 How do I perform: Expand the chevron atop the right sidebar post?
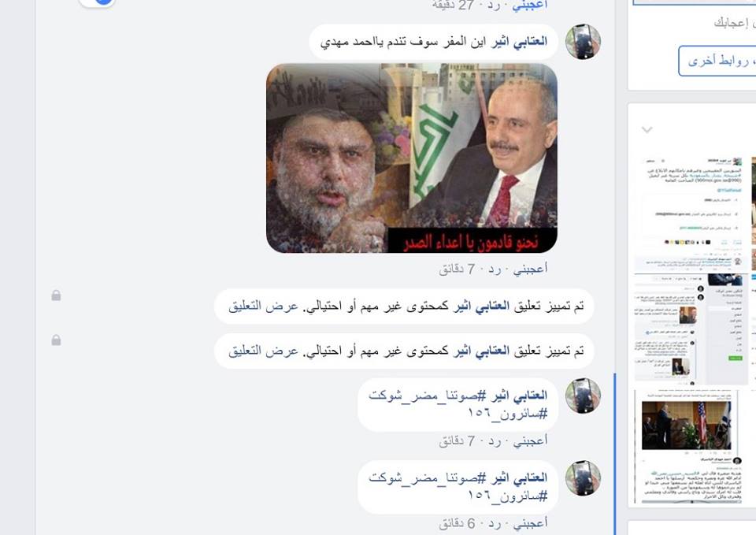(x=647, y=129)
